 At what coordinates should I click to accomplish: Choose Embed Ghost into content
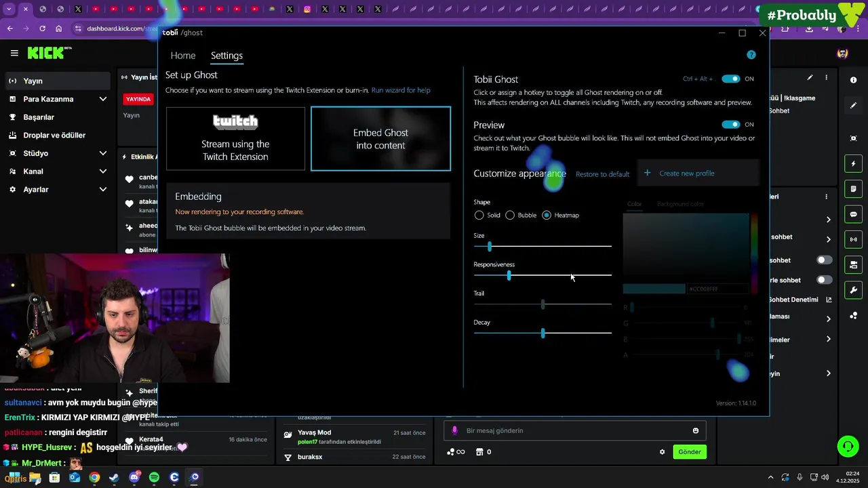tap(380, 138)
